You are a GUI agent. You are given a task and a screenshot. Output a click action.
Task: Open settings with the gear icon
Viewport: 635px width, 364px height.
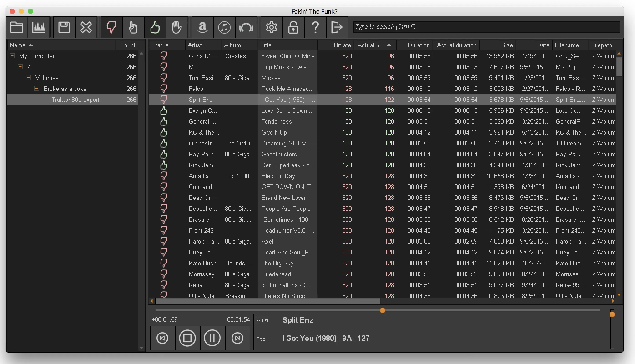[272, 27]
